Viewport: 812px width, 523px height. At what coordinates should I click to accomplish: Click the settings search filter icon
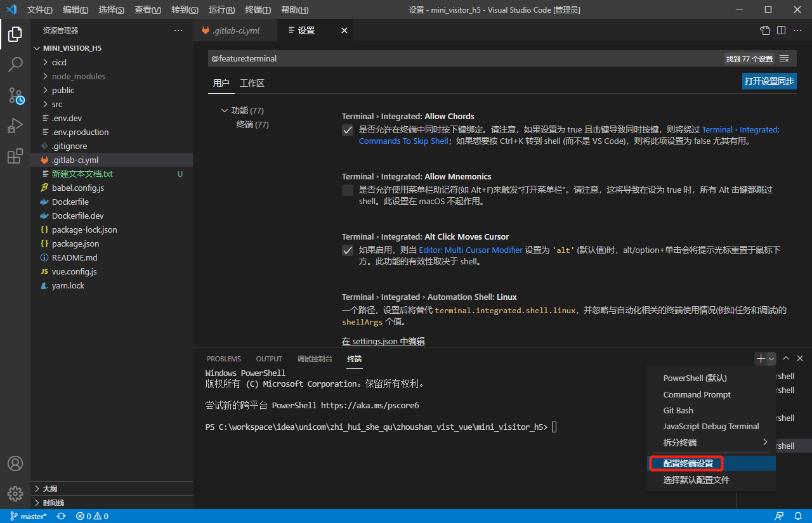click(x=784, y=58)
